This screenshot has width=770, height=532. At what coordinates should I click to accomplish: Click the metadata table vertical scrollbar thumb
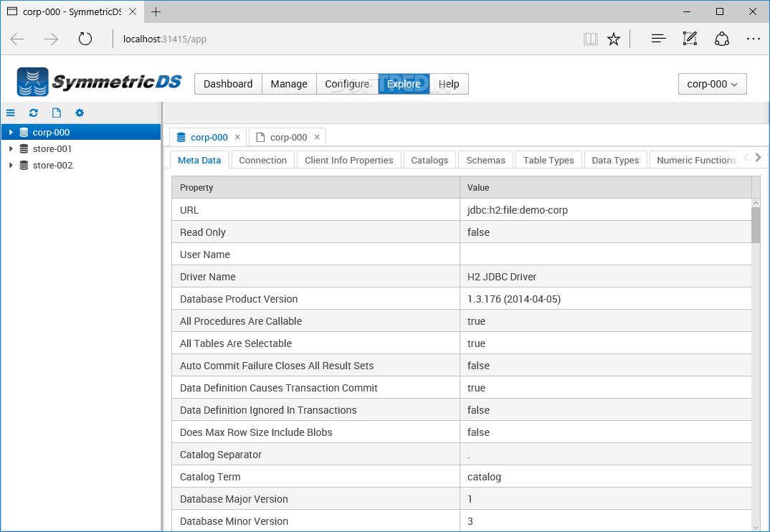[x=756, y=225]
